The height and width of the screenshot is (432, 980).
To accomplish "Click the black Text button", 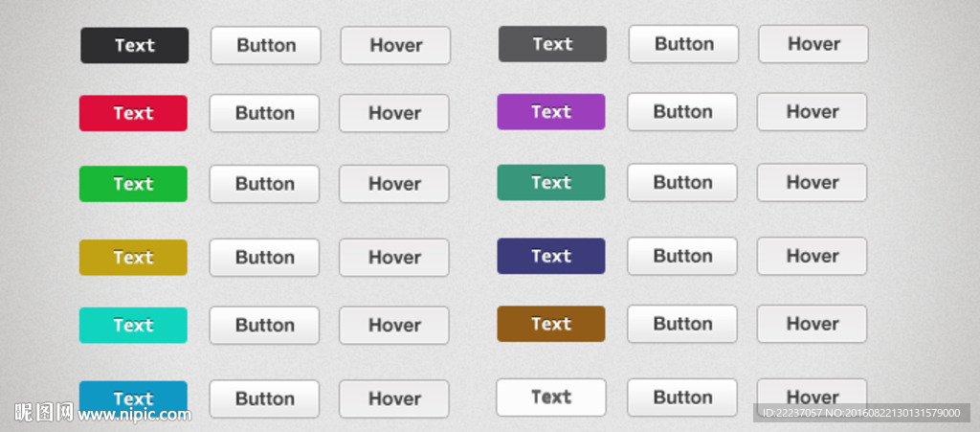I will click(134, 45).
